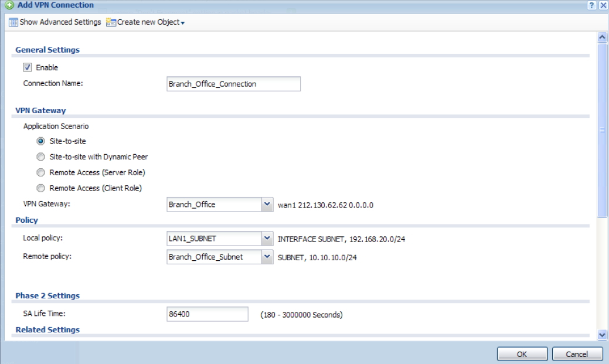Select Site-to-site with Dynamic Peer
The image size is (609, 364).
tap(40, 157)
